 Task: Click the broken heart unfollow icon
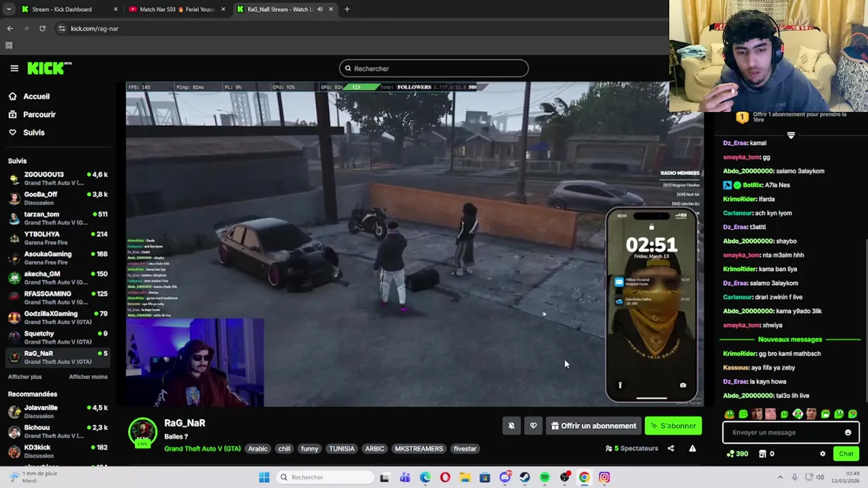[533, 426]
